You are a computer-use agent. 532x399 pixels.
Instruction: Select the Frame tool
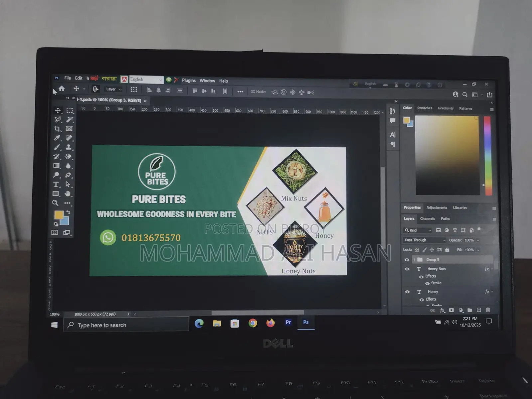click(x=69, y=129)
